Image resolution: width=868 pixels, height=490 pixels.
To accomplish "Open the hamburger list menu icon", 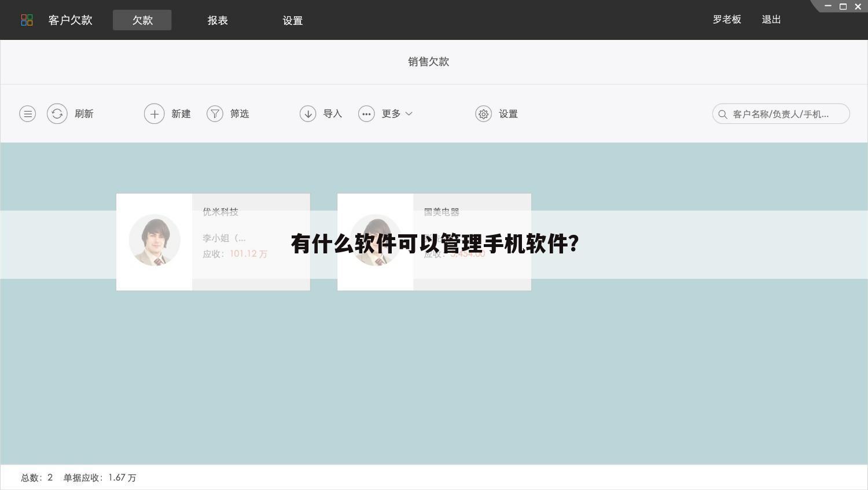I will (x=28, y=114).
